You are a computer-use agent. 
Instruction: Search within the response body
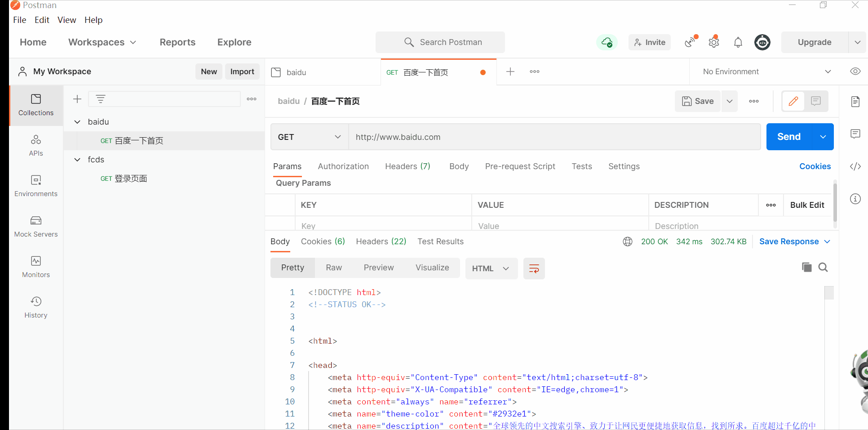pyautogui.click(x=823, y=267)
